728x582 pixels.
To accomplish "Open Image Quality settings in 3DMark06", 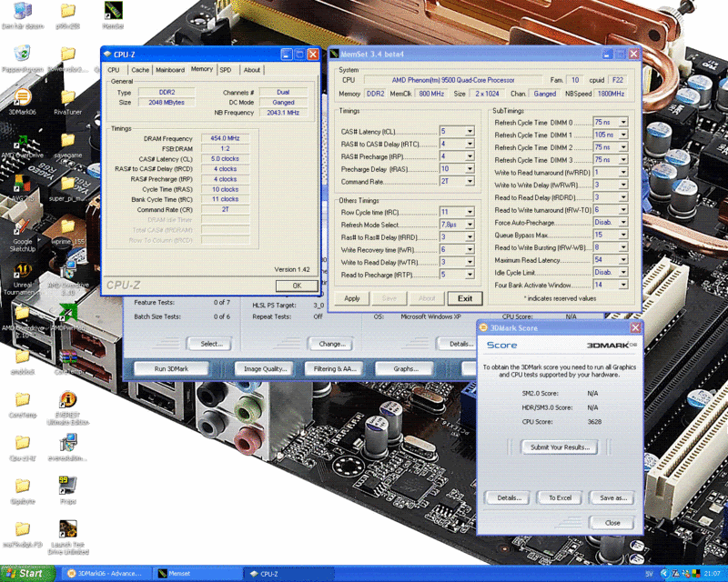I will 265,369.
